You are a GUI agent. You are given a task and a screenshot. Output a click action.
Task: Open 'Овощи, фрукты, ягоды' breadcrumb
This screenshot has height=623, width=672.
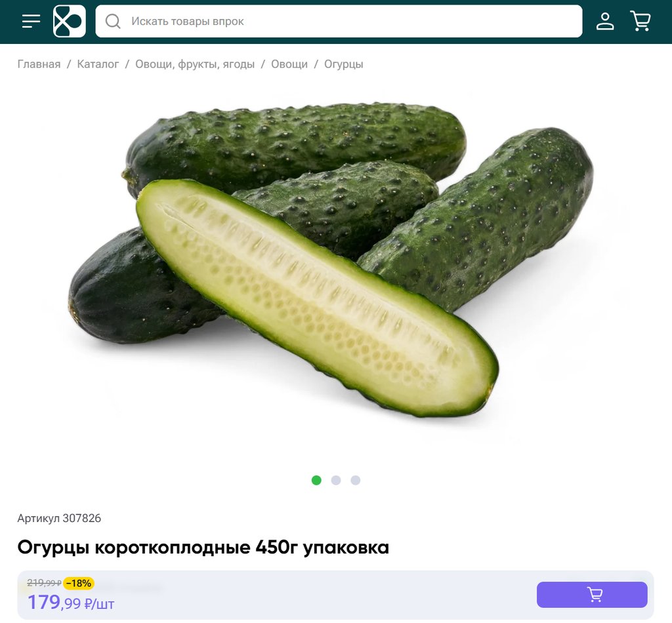click(x=195, y=64)
